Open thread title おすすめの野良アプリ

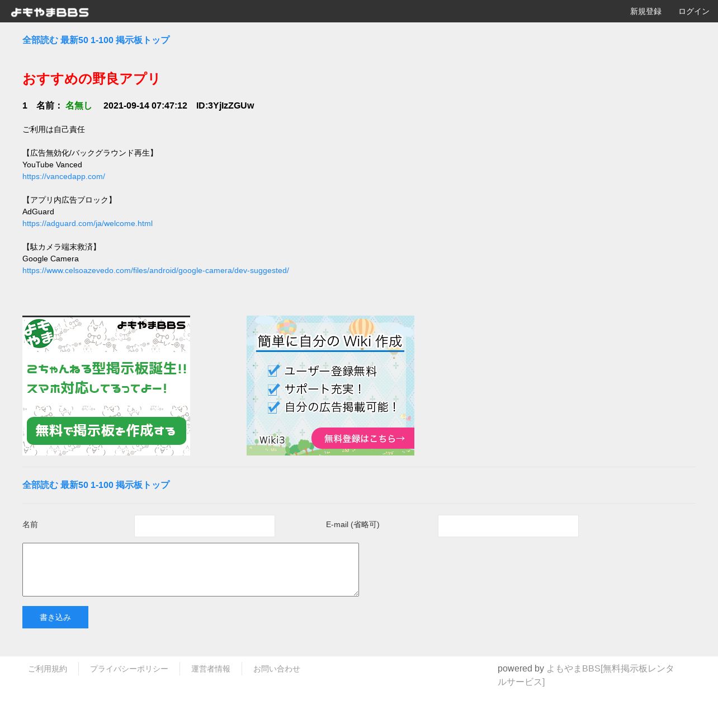tap(91, 79)
